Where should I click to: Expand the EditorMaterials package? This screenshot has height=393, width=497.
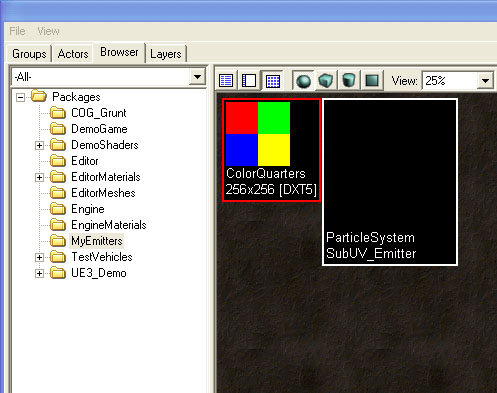(x=39, y=177)
